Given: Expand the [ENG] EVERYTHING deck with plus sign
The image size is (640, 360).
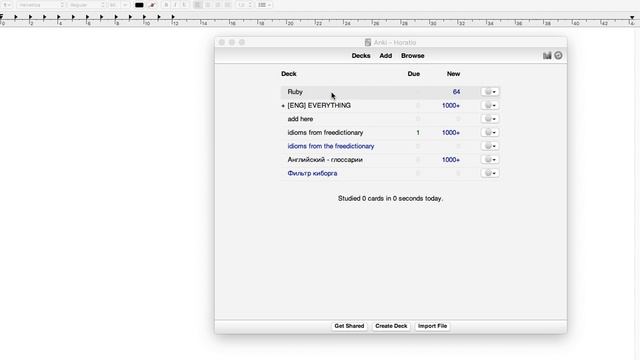Looking at the screenshot, I should [x=283, y=106].
